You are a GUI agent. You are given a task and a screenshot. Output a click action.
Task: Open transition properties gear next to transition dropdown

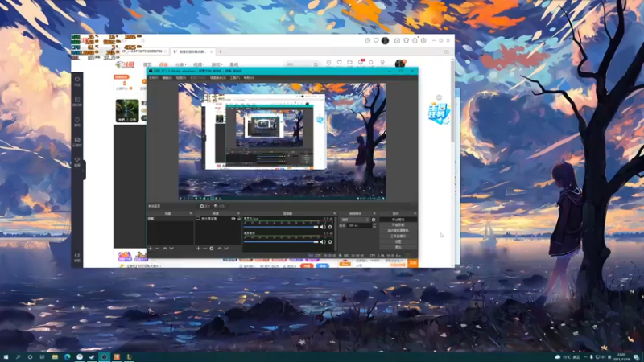374,220
